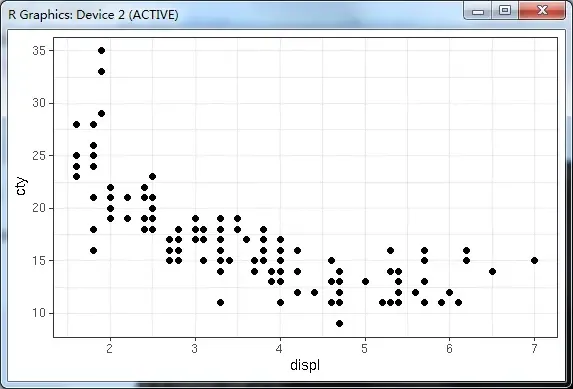This screenshot has height=389, width=573.
Task: Click the y-axis tick label 30
Action: (39, 103)
